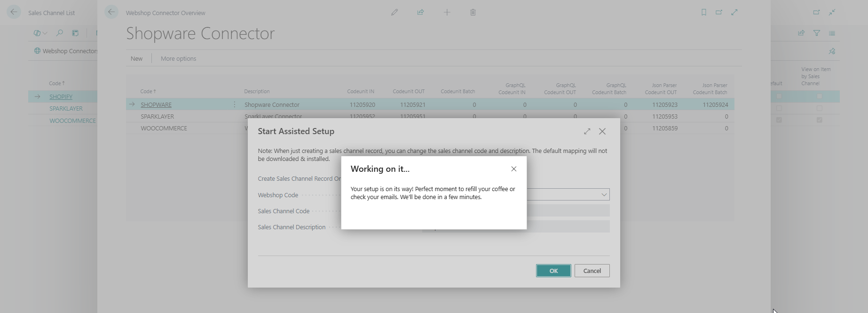The height and width of the screenshot is (313, 868).
Task: Go back from Webshop Connector Overview page
Action: coord(111,12)
